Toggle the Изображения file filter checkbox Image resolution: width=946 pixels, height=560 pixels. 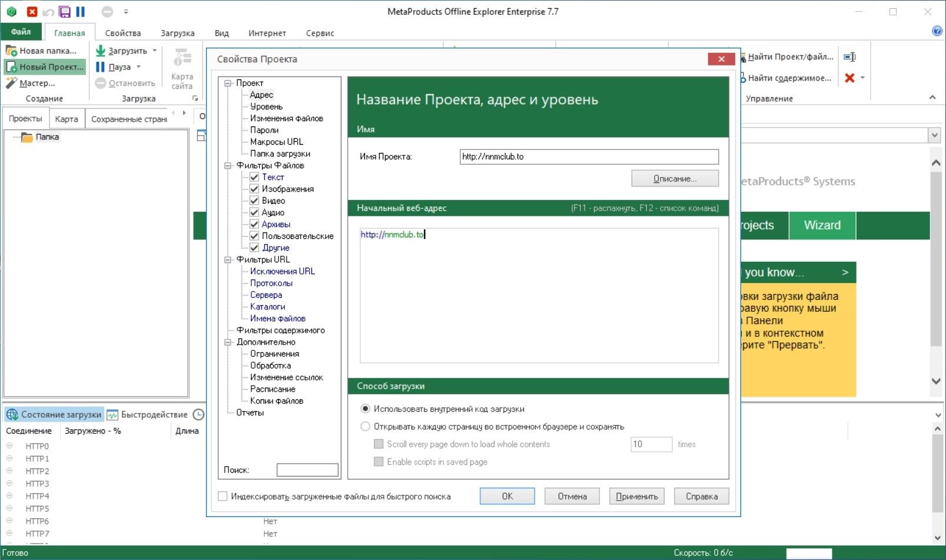click(x=254, y=189)
